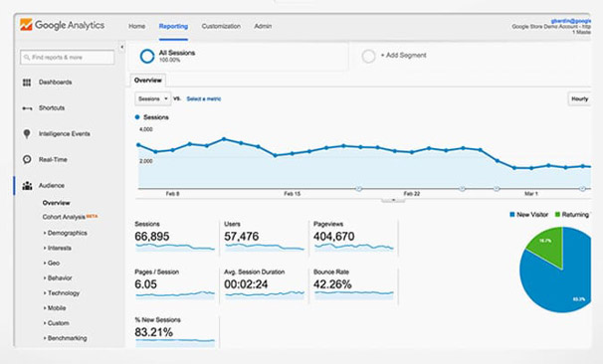Click the Pageviews 404,670 tile
603x364 pixels.
pos(354,237)
